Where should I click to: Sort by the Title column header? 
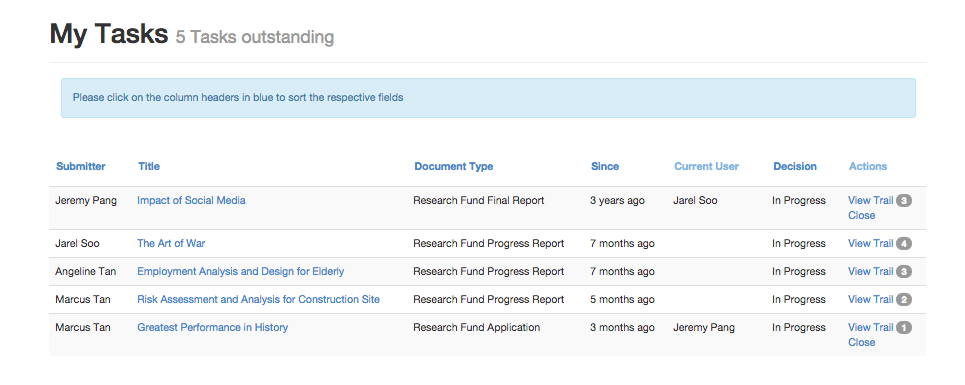tap(149, 166)
